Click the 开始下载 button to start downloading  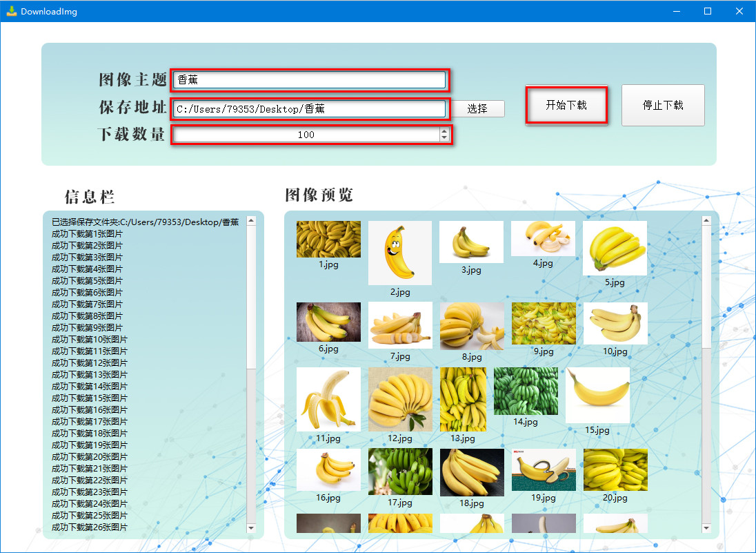tap(566, 105)
